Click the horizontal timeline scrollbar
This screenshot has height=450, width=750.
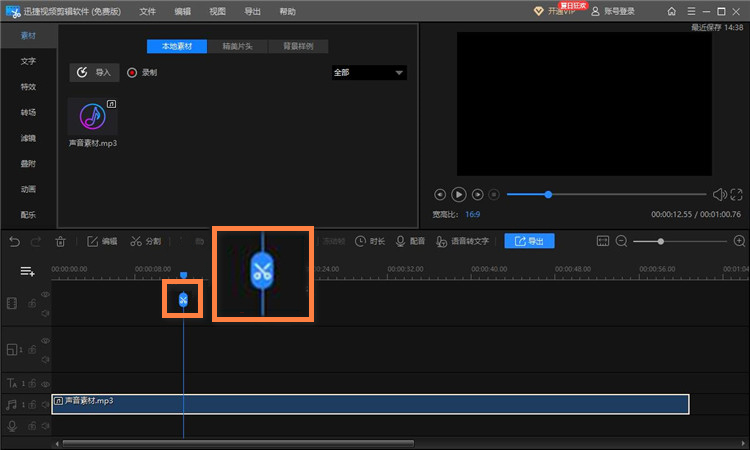[238, 443]
